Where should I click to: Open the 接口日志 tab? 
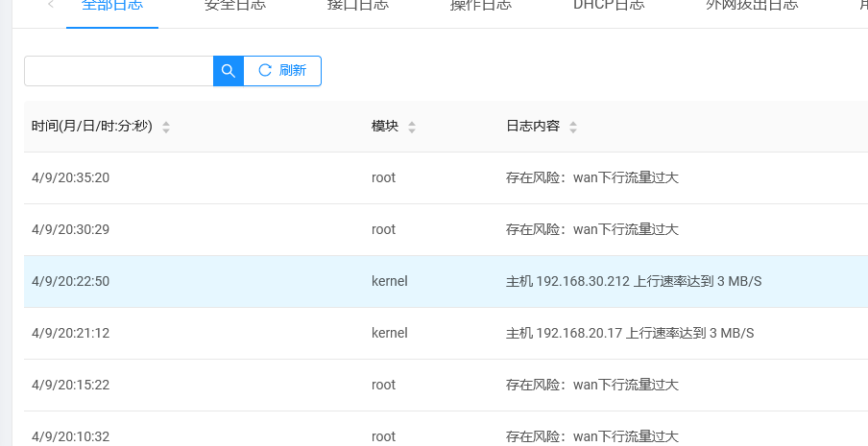click(358, 6)
